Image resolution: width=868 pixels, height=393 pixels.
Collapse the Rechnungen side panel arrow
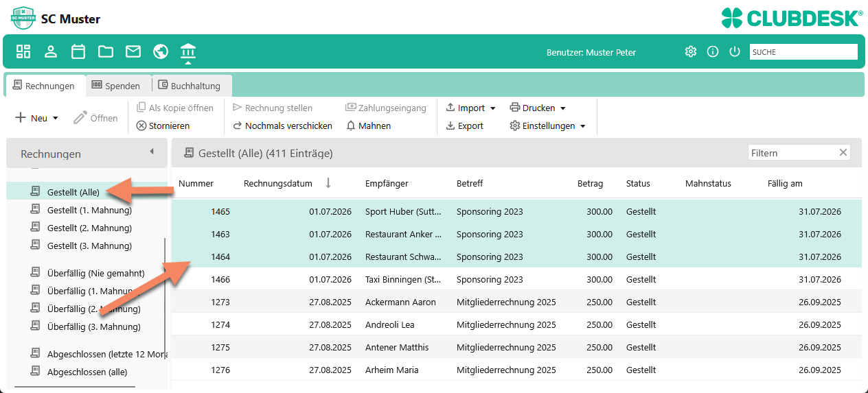pyautogui.click(x=152, y=152)
